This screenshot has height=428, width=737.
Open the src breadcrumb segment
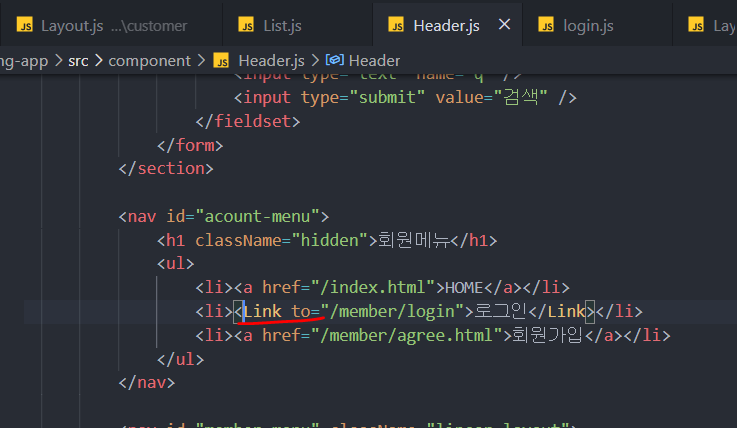tap(78, 61)
